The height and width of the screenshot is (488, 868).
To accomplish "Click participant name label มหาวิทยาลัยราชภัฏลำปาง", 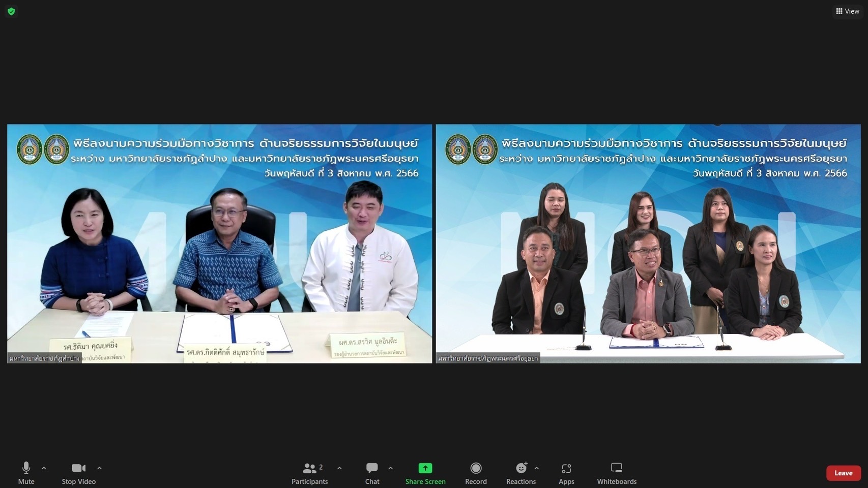I will click(x=45, y=358).
